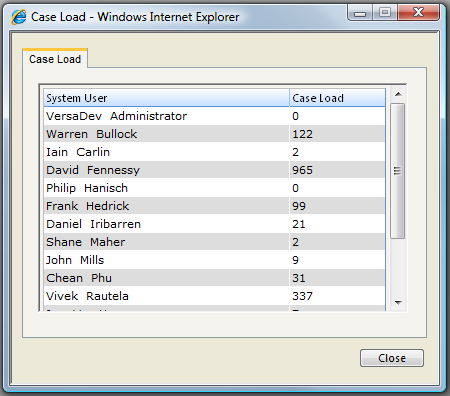Select the Warren Bullock row
450x396 pixels.
(x=215, y=134)
